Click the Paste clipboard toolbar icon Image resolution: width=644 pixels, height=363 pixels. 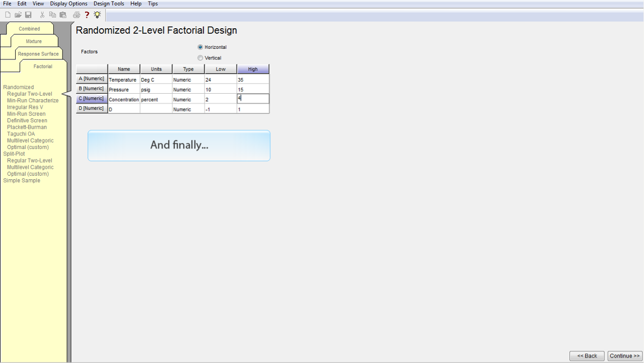tap(63, 15)
